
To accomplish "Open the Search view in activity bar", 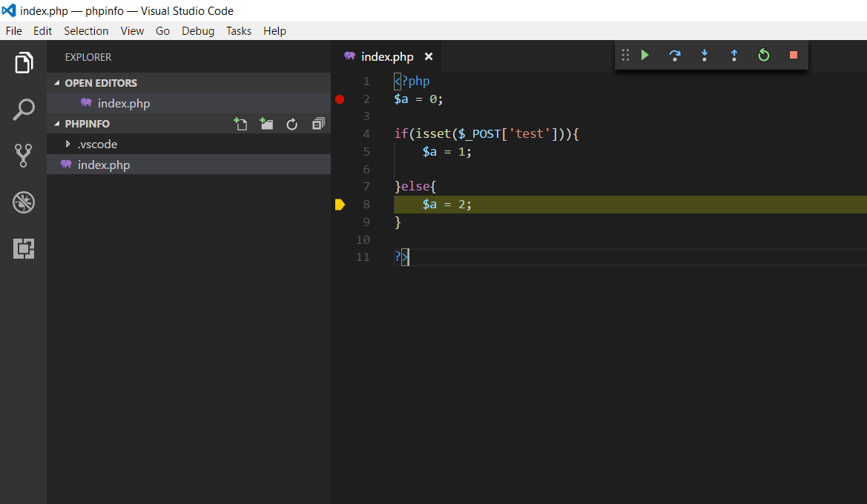I will [23, 110].
